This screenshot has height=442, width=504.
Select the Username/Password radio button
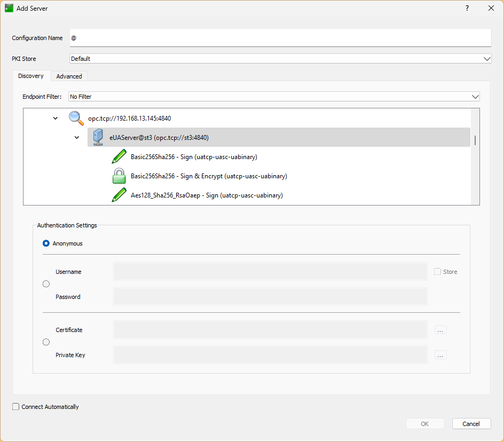[x=46, y=284]
